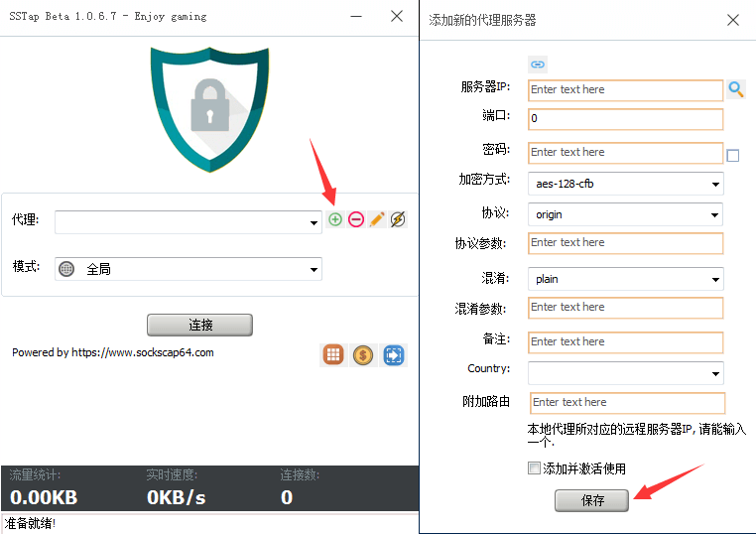Image resolution: width=756 pixels, height=534 pixels.
Task: Click the red remove proxy minus icon
Action: 356,219
